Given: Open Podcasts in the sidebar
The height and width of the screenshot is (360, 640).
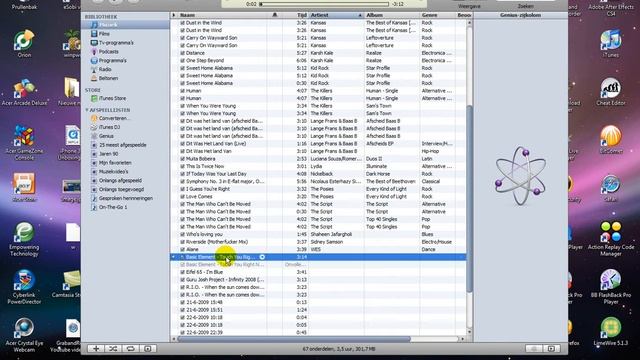Looking at the screenshot, I should (109, 52).
